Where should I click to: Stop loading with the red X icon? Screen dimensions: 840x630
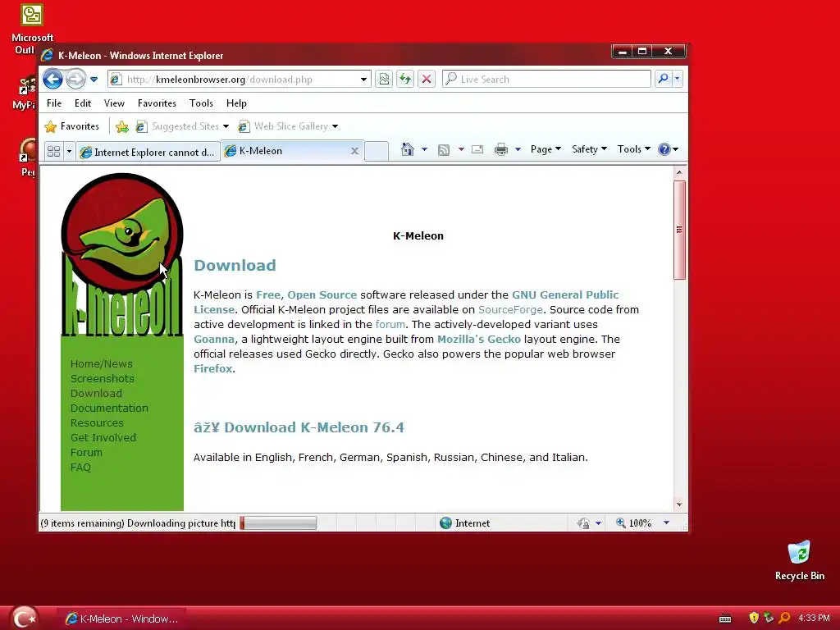click(x=427, y=80)
